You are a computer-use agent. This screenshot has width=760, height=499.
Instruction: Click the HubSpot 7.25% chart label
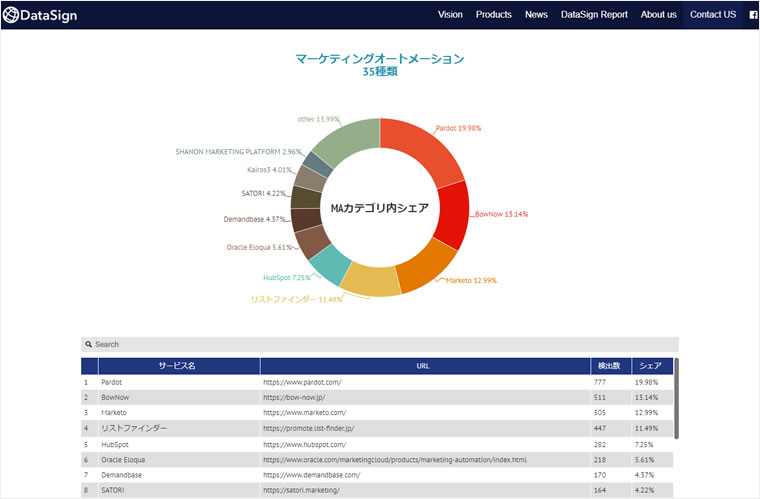[x=287, y=278]
